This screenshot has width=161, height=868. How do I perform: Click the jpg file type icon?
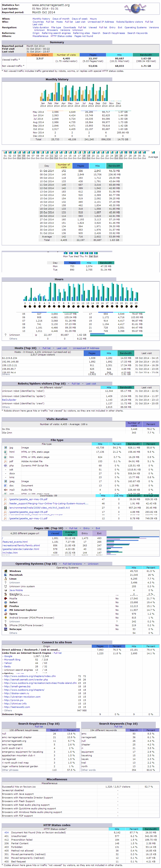[5, 447]
